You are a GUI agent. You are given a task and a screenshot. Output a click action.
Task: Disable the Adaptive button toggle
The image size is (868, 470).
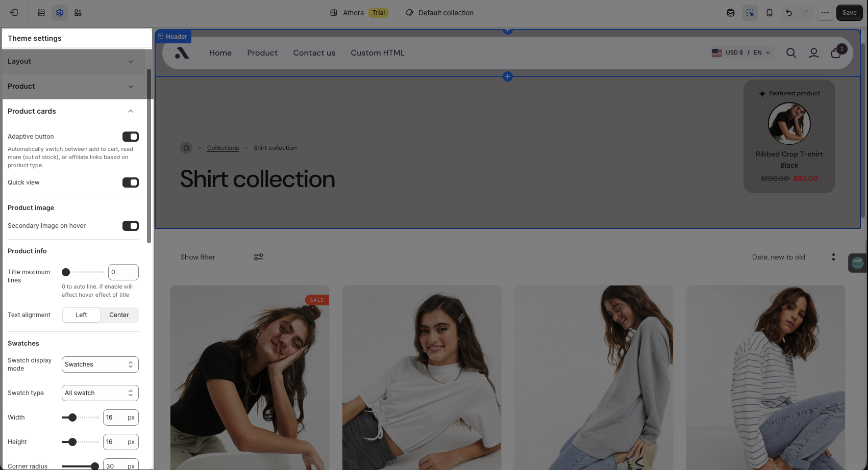click(x=131, y=137)
